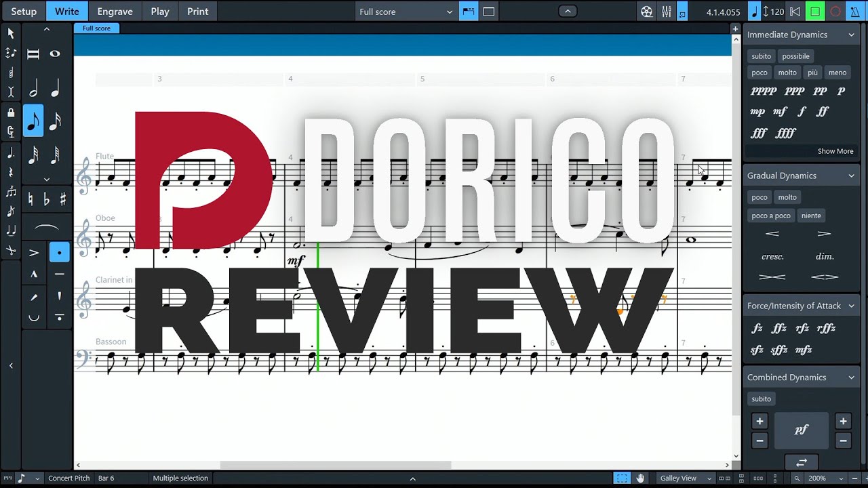Select the sixteenth note duration
The image size is (868, 488).
point(55,121)
